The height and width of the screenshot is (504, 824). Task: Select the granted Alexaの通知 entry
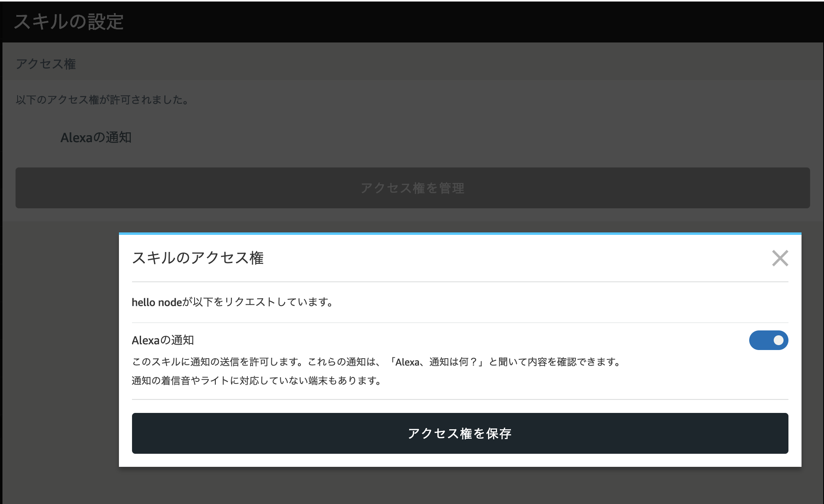[95, 138]
